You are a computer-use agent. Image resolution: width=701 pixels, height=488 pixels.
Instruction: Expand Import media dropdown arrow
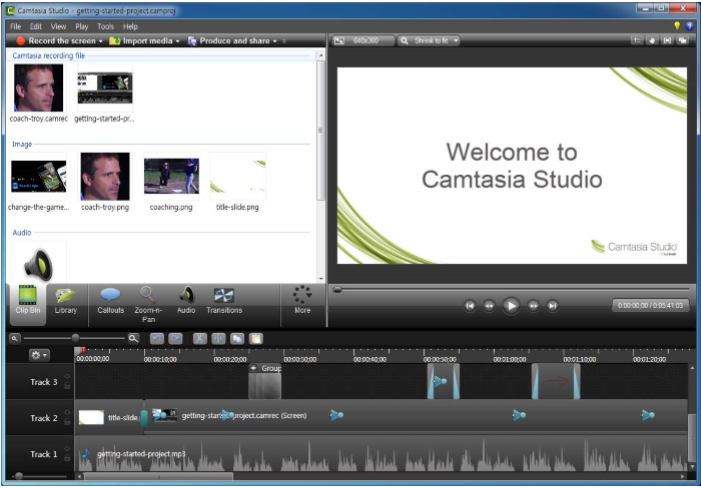pyautogui.click(x=177, y=41)
